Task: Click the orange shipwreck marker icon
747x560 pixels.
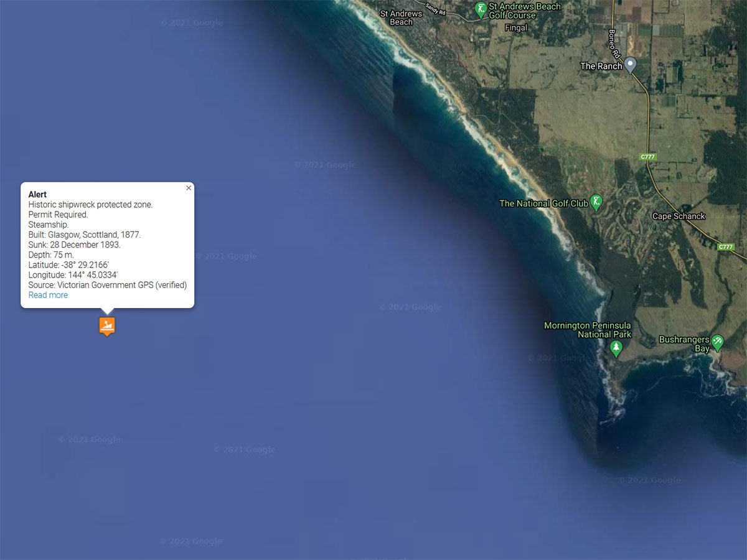Action: pyautogui.click(x=107, y=325)
